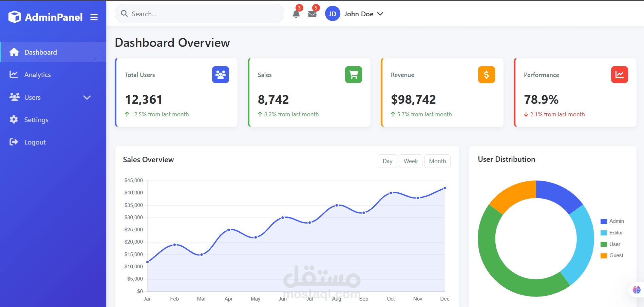Viewport: 644px width, 307px height.
Task: Click the Dec data point on sales chart
Action: [445, 188]
